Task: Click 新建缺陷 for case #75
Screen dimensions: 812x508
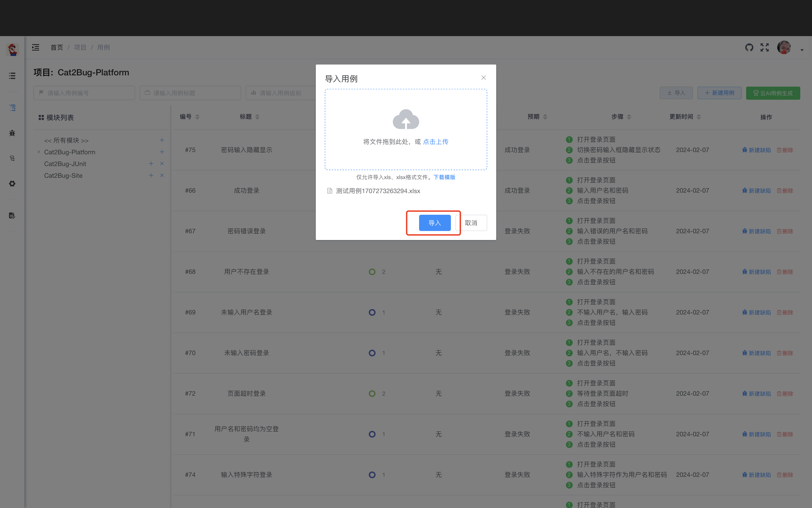Action: 756,150
